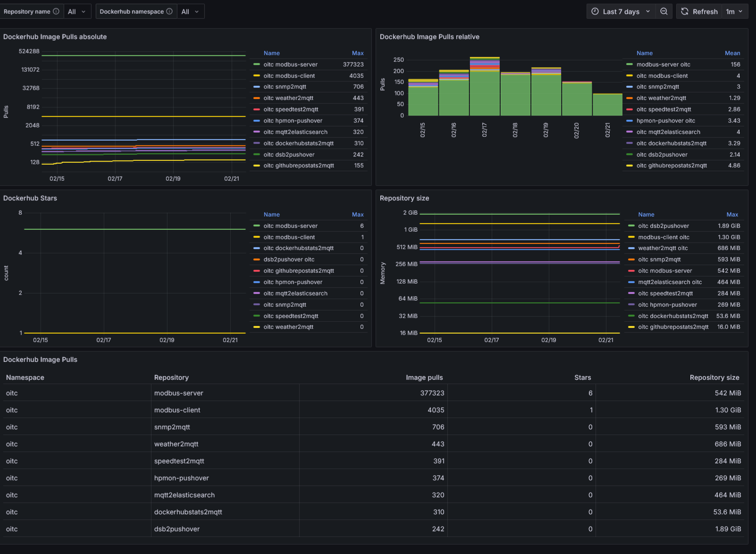
Task: Expand the Last 7 days time range
Action: [x=621, y=11]
